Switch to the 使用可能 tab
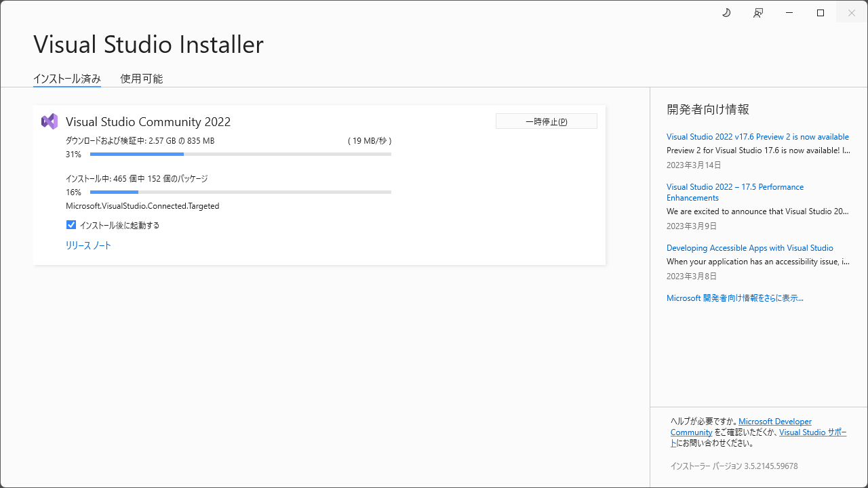The width and height of the screenshot is (868, 488). click(x=141, y=79)
